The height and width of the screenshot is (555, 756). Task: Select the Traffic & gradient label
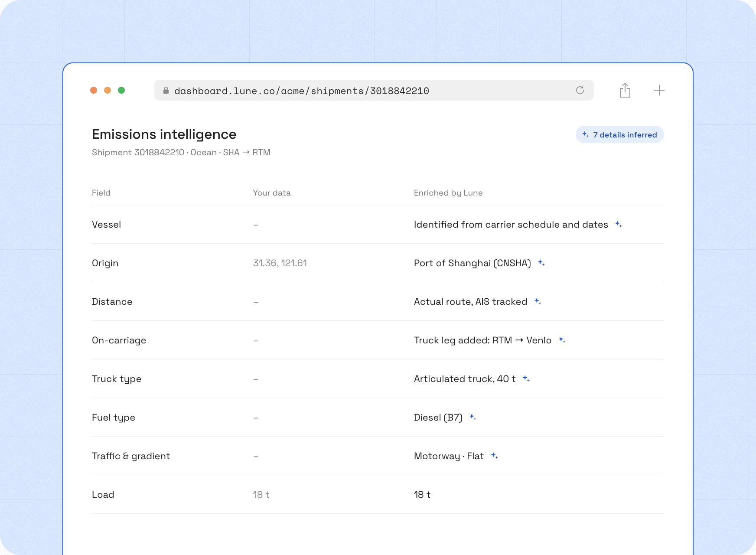[131, 456]
